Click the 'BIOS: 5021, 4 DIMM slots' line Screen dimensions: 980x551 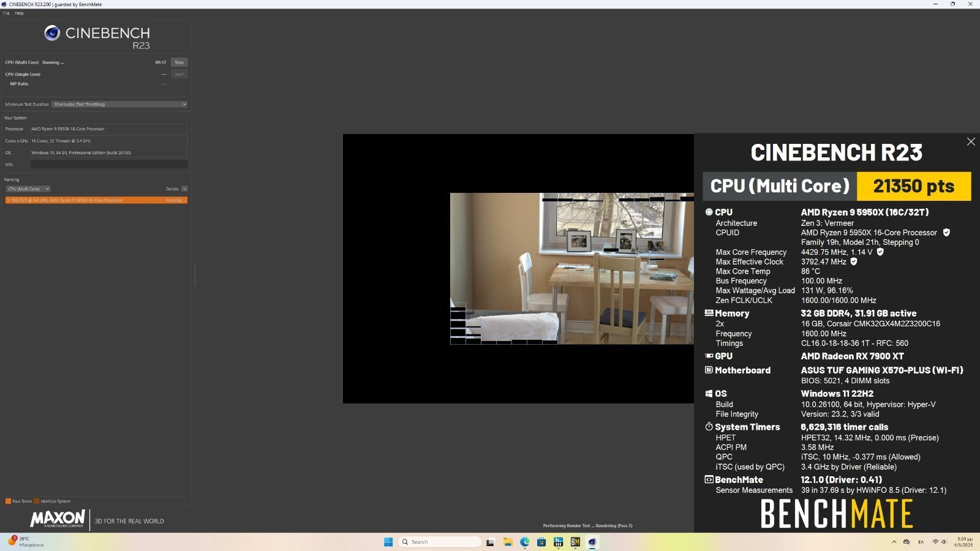(845, 380)
